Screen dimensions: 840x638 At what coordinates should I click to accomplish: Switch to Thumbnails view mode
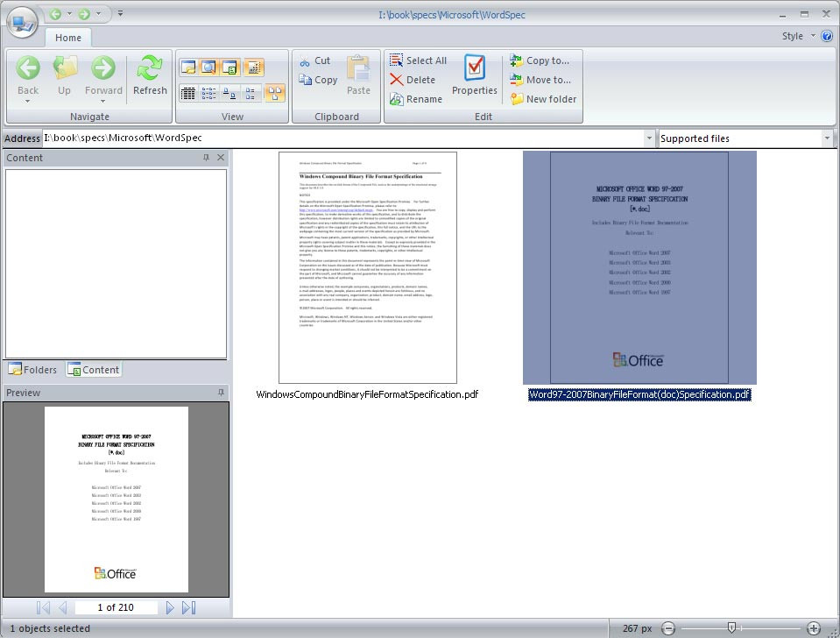coord(274,93)
